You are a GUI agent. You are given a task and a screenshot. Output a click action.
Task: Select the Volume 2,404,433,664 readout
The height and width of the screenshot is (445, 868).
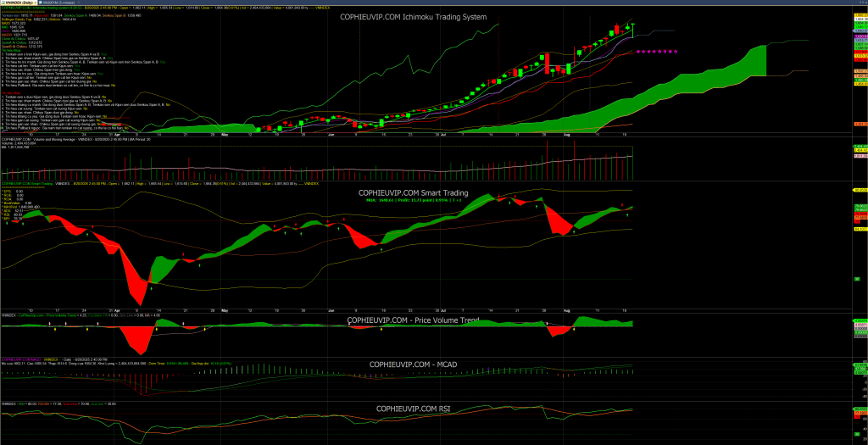click(19, 143)
